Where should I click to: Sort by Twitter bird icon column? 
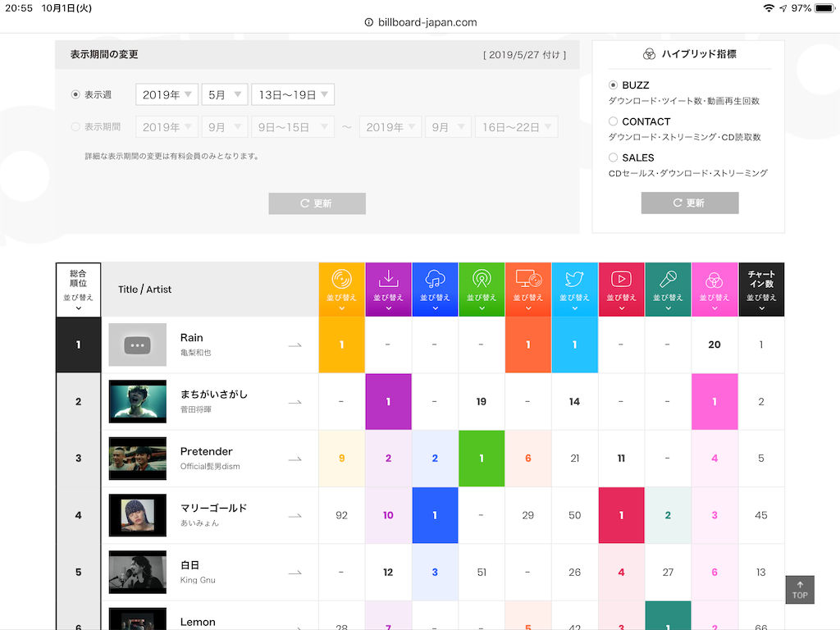click(575, 290)
